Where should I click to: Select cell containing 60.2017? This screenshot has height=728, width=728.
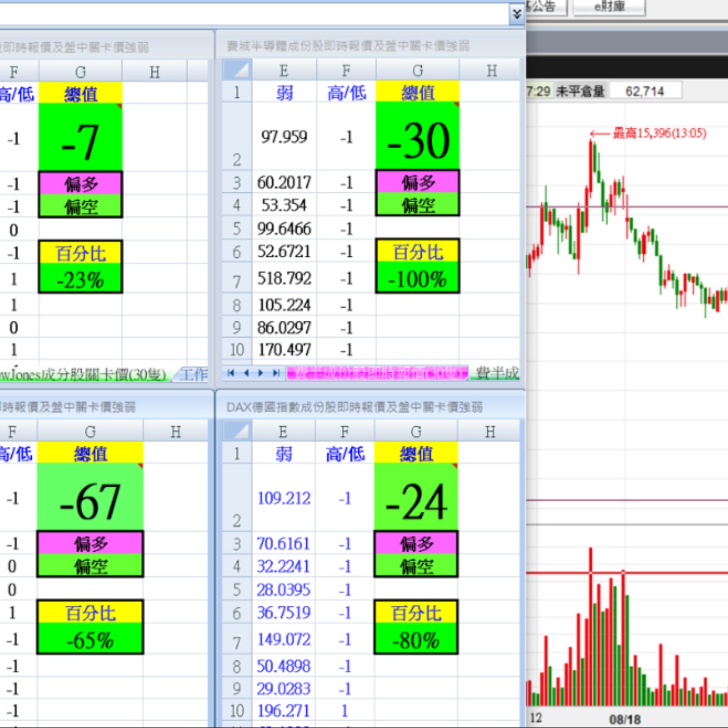tap(284, 183)
